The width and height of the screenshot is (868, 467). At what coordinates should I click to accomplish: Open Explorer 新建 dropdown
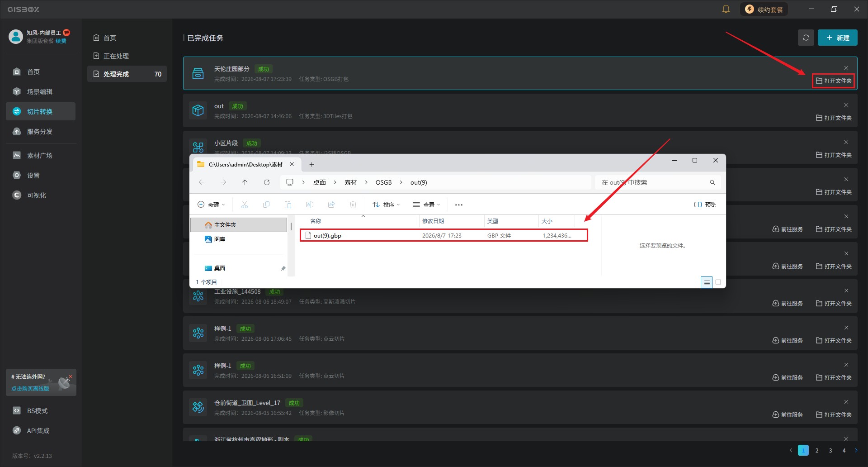coord(211,205)
